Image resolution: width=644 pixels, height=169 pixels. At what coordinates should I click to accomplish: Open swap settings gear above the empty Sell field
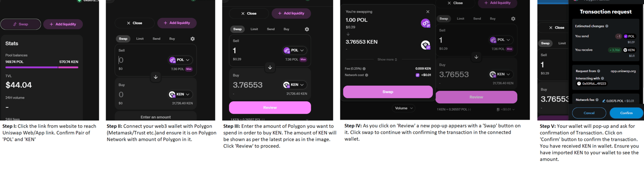[192, 39]
